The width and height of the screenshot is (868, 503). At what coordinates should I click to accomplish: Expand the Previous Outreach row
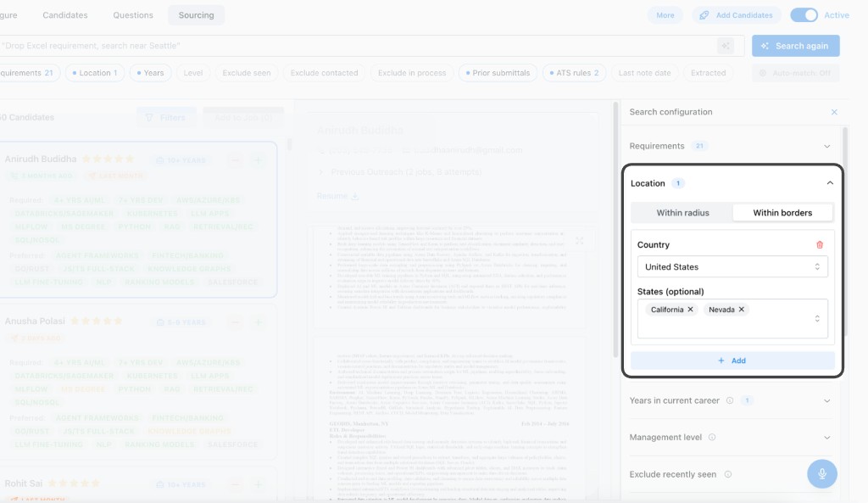pyautogui.click(x=401, y=172)
